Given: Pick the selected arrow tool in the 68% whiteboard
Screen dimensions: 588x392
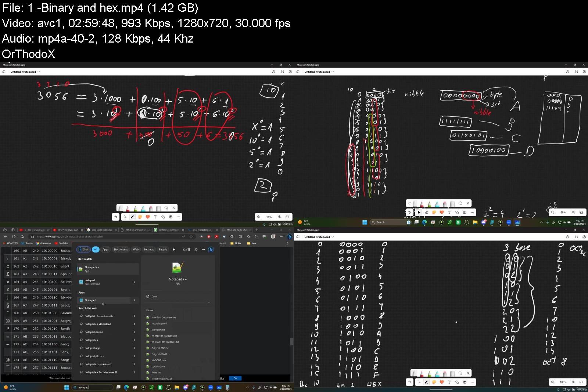Looking at the screenshot, I should 419,212.
